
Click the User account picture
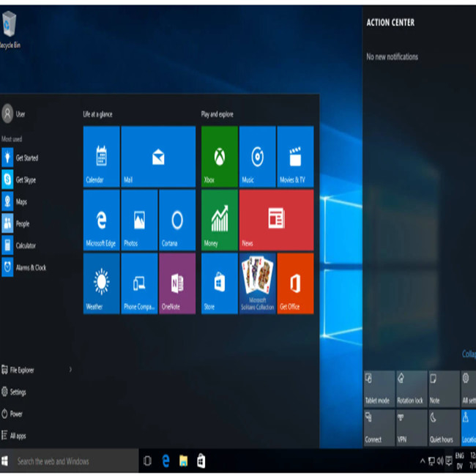(7, 114)
